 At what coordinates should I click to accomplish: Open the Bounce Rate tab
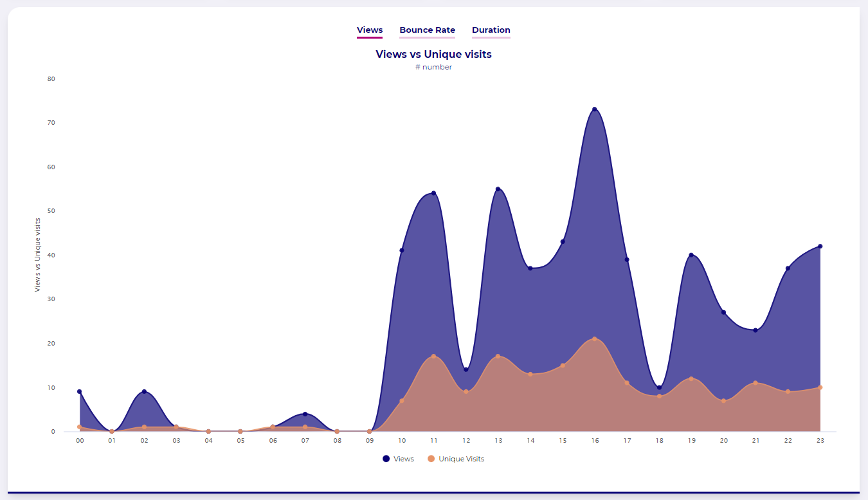coord(427,30)
